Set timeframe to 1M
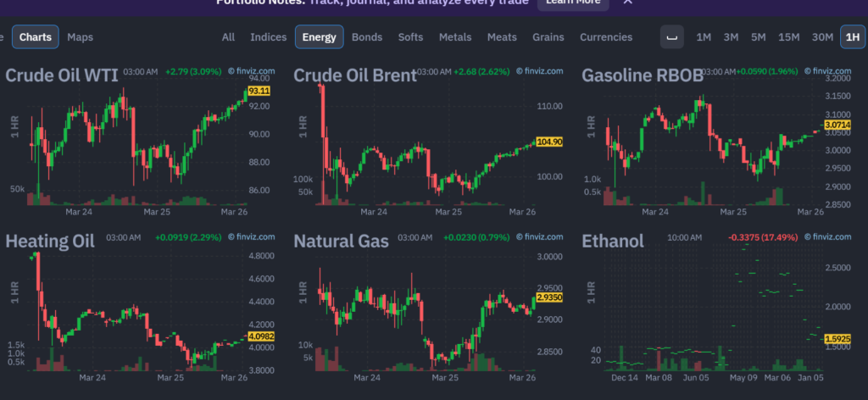This screenshot has height=400, width=868. tap(704, 37)
